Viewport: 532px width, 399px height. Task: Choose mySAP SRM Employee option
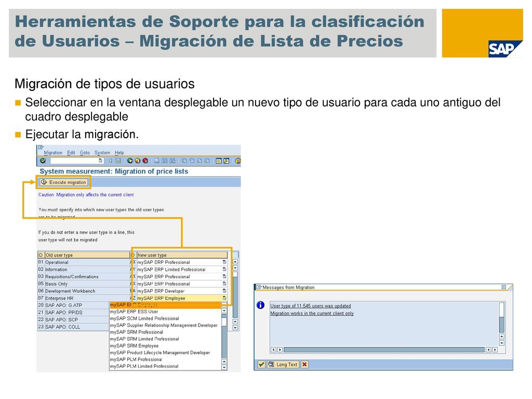(165, 345)
